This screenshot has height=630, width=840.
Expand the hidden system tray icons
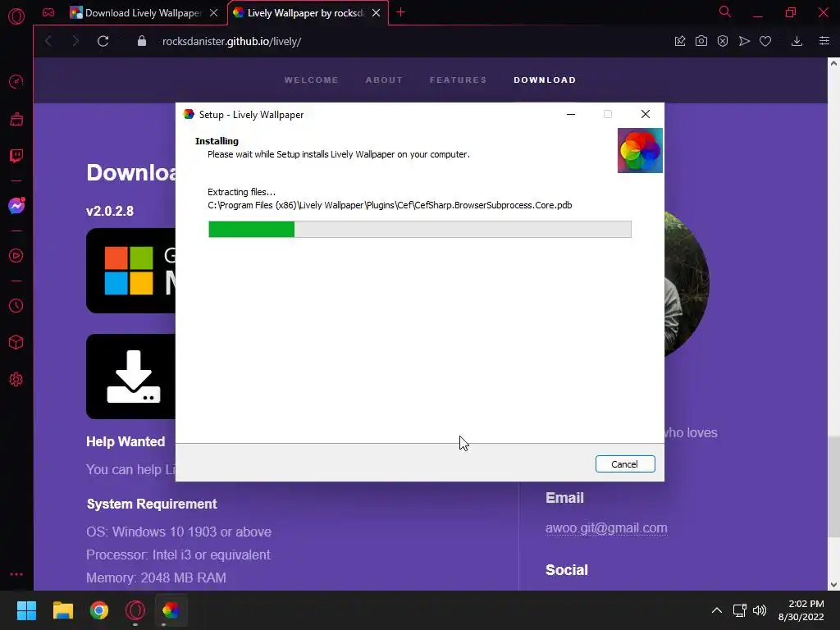tap(717, 610)
